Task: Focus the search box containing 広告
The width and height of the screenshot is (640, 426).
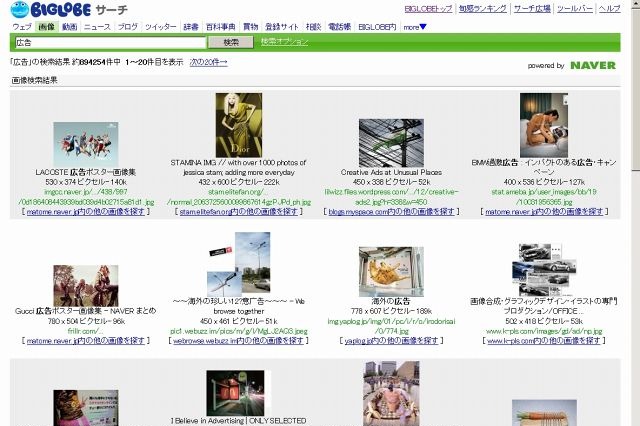Action: click(110, 42)
